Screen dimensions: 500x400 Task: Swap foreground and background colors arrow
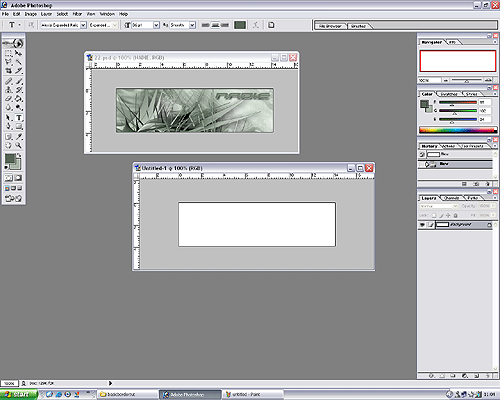tap(19, 155)
